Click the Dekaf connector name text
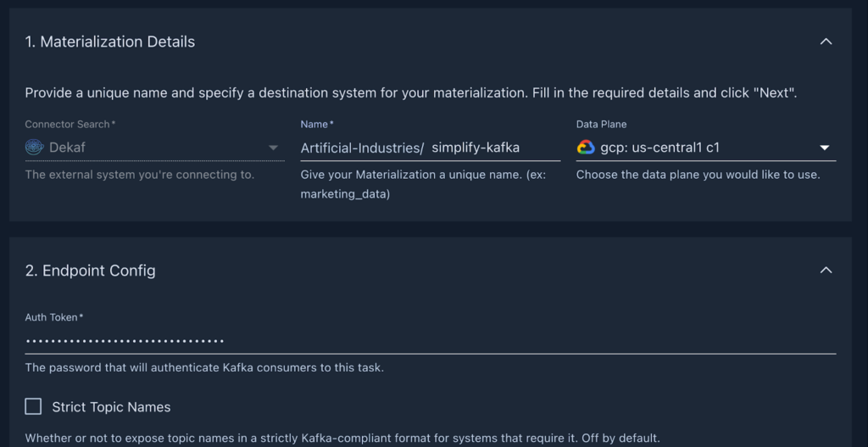This screenshot has width=868, height=447. tap(67, 148)
